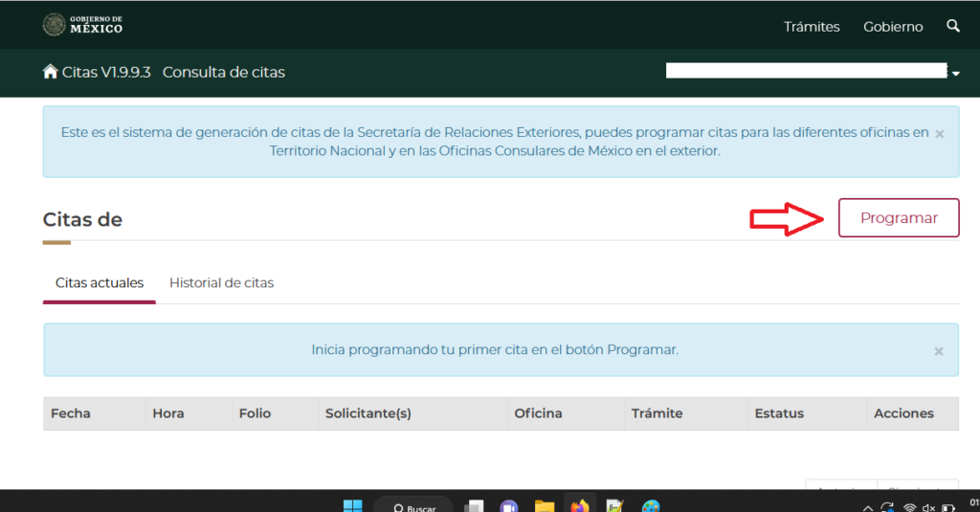The height and width of the screenshot is (512, 980).
Task: Click the Gobierno de México logo
Action: (82, 25)
